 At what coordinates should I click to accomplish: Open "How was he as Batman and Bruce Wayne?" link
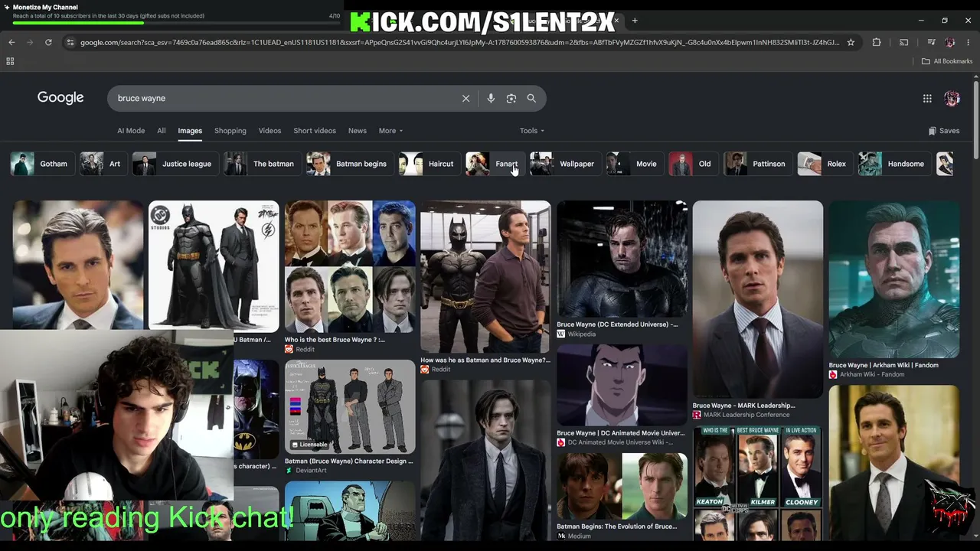(x=485, y=360)
